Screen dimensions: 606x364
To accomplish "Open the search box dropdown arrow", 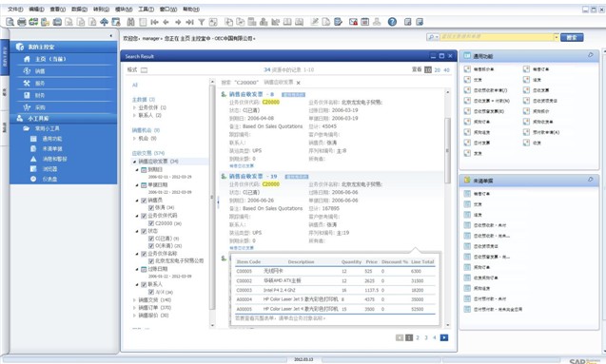I will tap(557, 37).
